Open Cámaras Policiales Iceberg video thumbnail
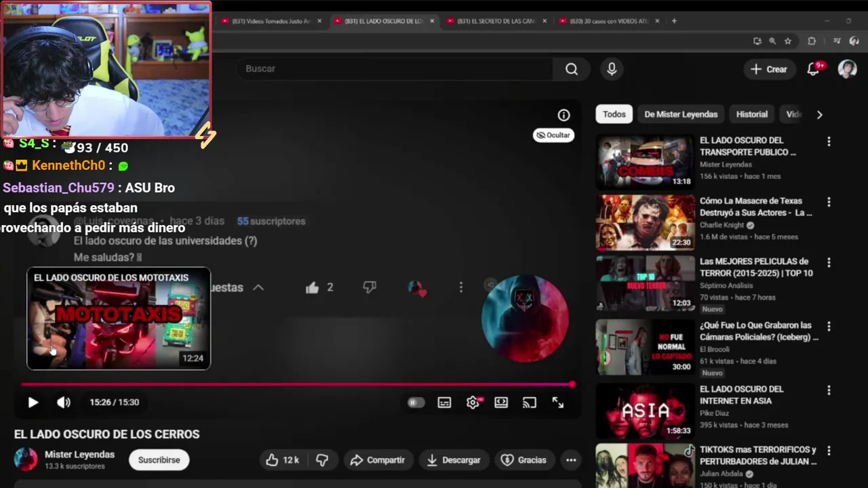 pyautogui.click(x=646, y=346)
